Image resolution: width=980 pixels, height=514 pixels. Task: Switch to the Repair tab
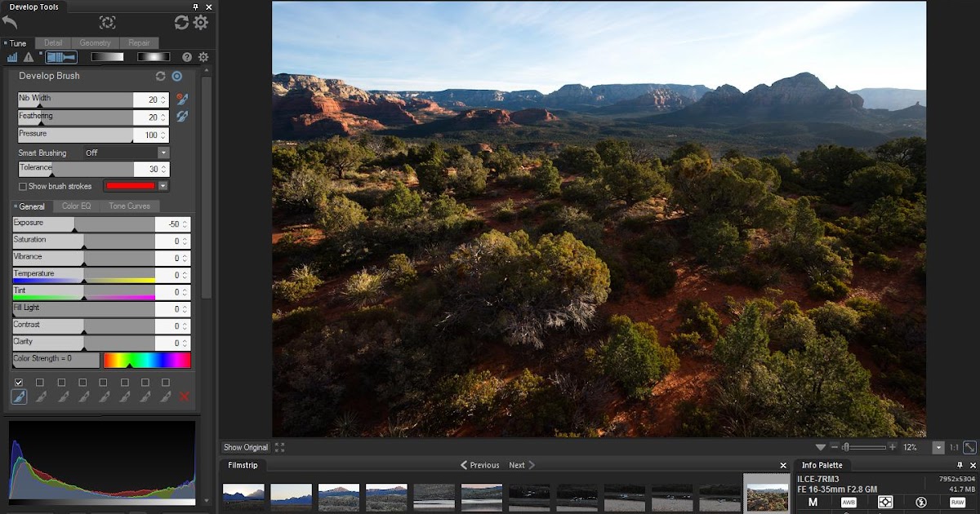(139, 42)
